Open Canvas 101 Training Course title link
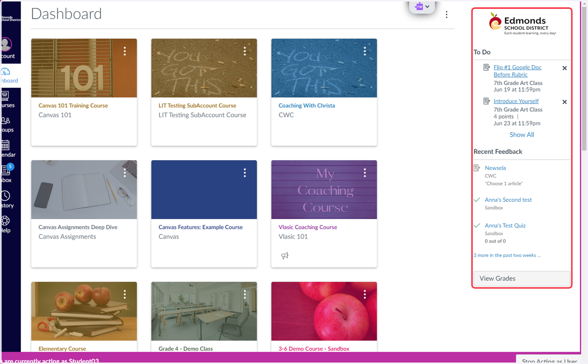Viewport: 588px width, 364px height. tap(73, 105)
